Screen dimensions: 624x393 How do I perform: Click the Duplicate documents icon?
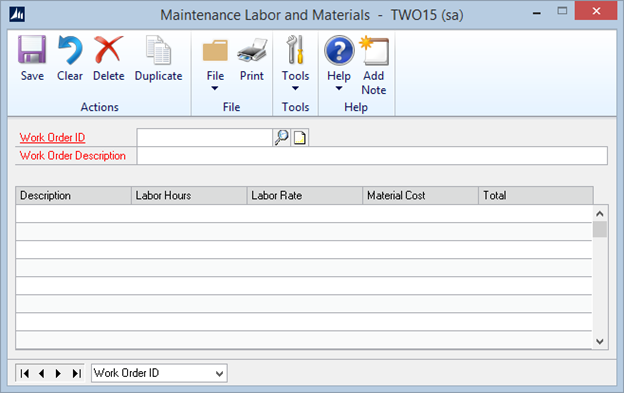coord(158,50)
